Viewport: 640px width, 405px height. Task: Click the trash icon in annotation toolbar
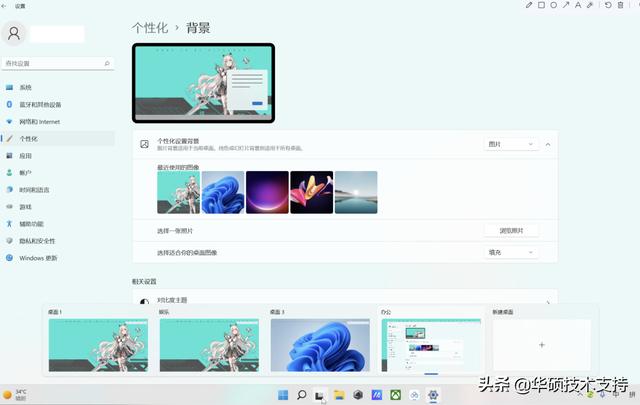click(x=620, y=5)
